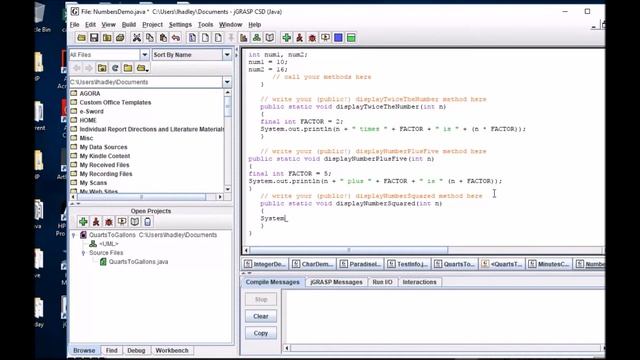The height and width of the screenshot is (360, 640).
Task: Select the AGORA folder
Action: [x=90, y=93]
